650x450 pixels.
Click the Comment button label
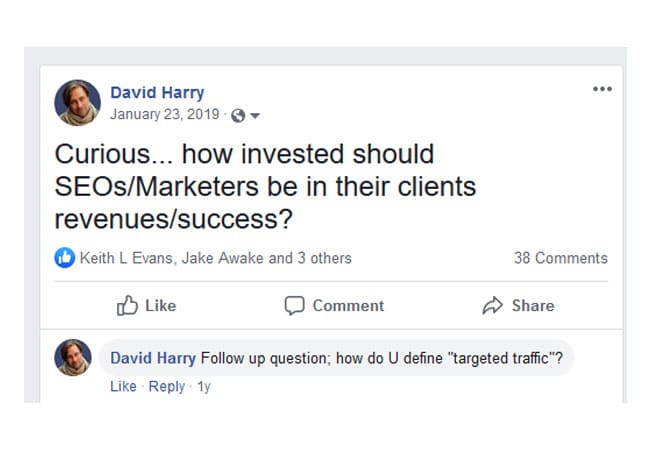click(x=348, y=306)
